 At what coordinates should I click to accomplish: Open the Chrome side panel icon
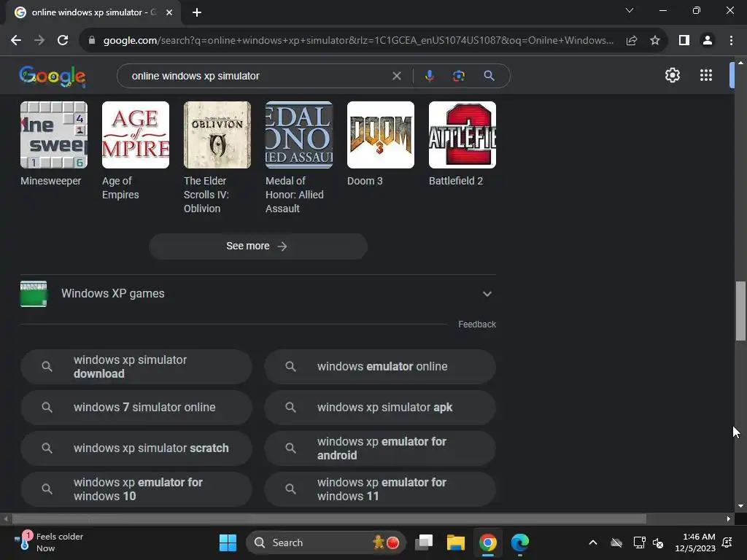(684, 41)
